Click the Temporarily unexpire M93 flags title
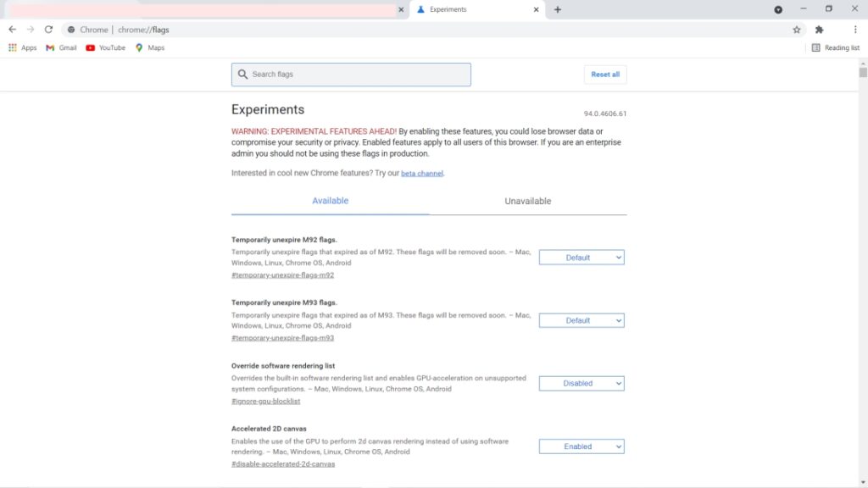 (284, 302)
